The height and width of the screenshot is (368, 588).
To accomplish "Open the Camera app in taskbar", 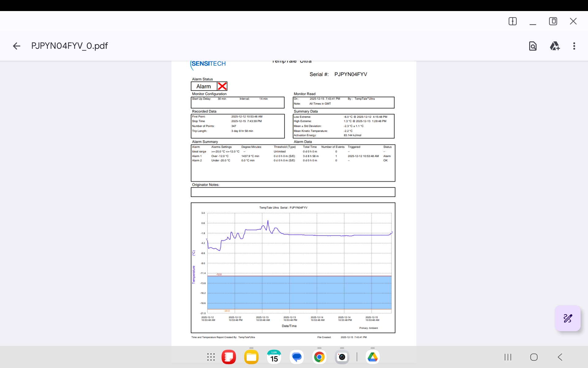I will [342, 357].
